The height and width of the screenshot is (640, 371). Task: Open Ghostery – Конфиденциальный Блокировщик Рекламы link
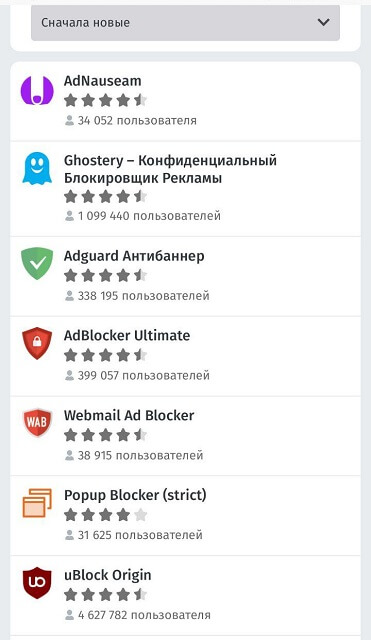pyautogui.click(x=170, y=169)
